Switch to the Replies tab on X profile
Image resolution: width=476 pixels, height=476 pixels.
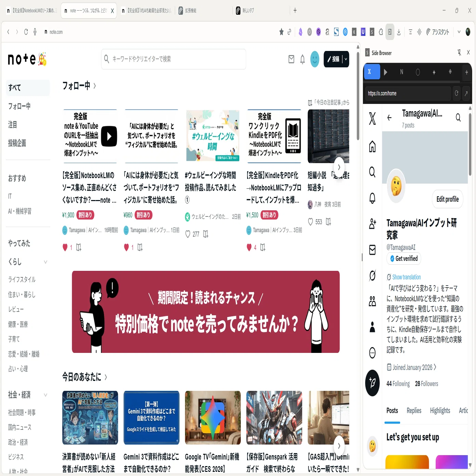414,411
